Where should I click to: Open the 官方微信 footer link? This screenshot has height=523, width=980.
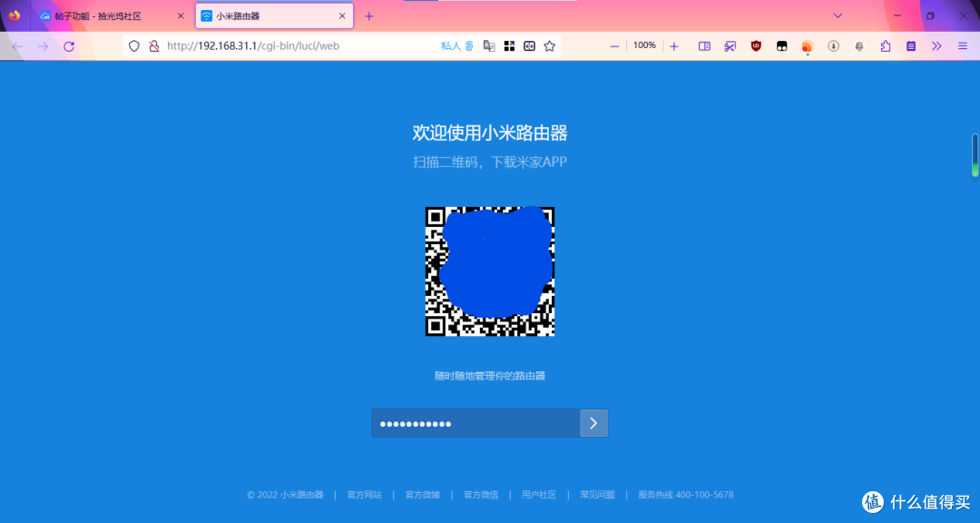[481, 495]
